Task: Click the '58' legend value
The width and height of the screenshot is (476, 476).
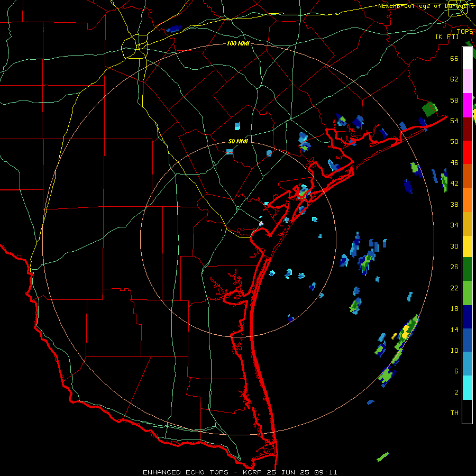Action: point(454,100)
